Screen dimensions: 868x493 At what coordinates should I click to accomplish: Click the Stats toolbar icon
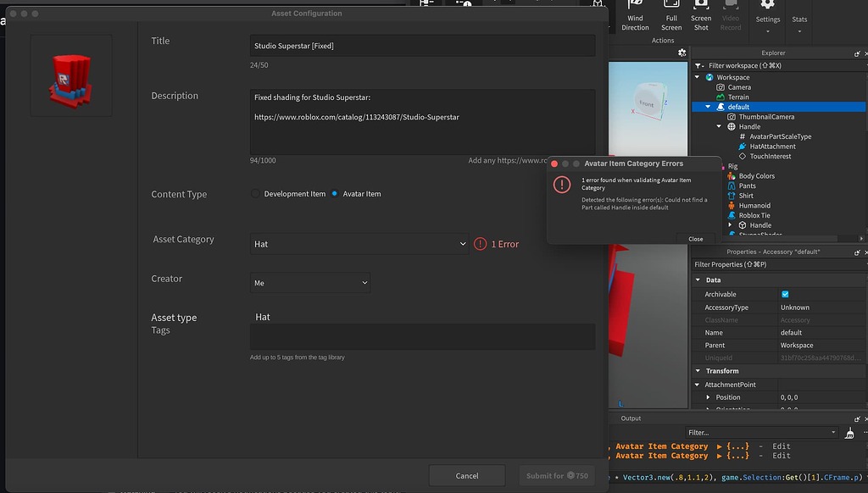click(x=798, y=19)
